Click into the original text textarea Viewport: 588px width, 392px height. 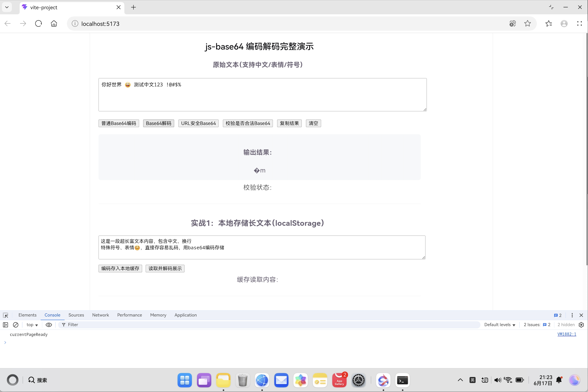coord(262,94)
